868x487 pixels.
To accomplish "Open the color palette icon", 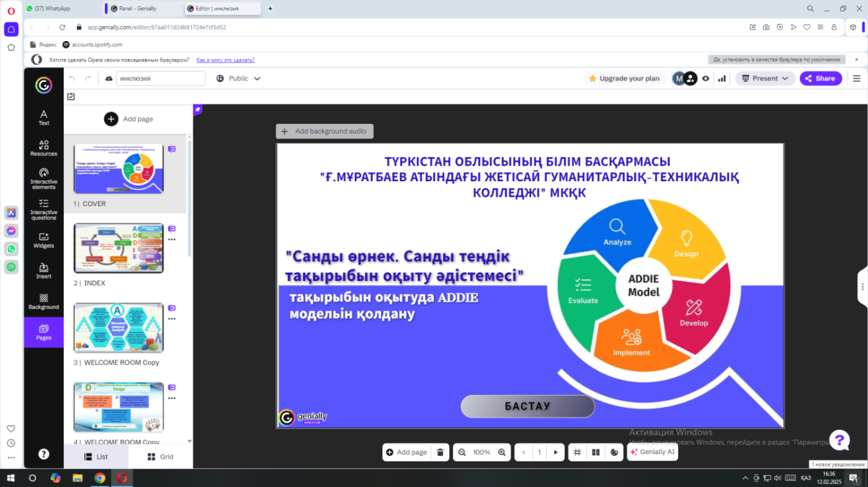I will click(x=614, y=452).
